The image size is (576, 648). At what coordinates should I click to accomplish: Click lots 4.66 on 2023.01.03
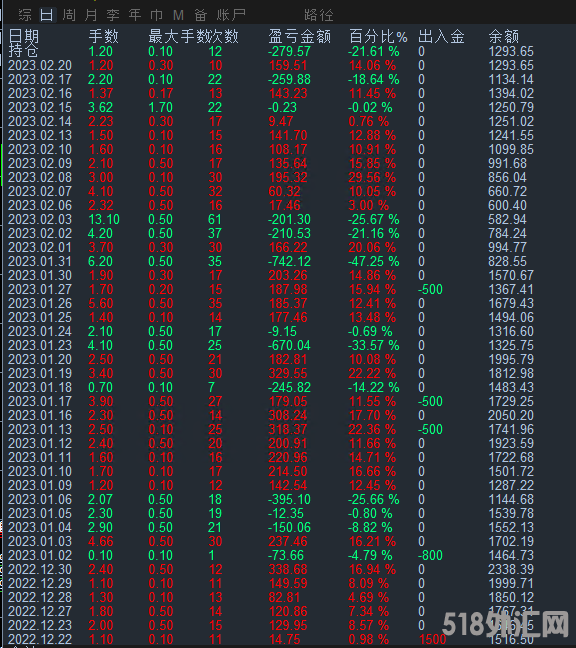pos(100,541)
